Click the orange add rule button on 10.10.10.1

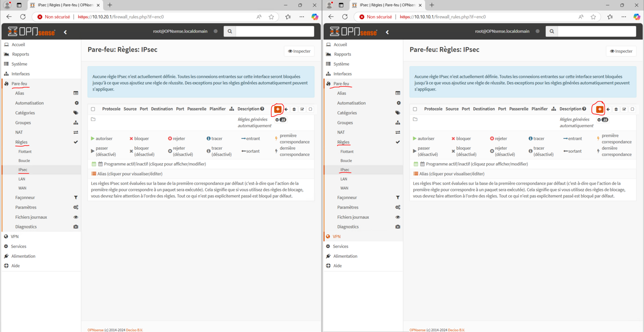600,109
